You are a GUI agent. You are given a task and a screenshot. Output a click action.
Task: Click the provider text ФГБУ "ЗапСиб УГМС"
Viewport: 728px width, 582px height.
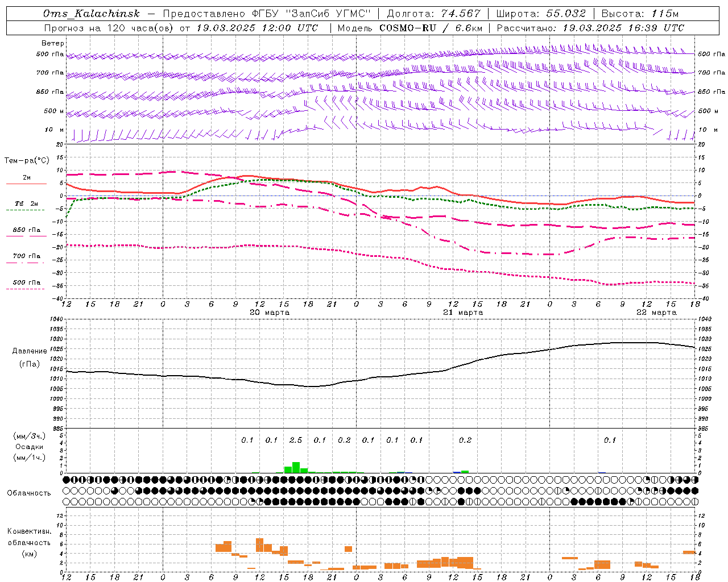coord(312,14)
